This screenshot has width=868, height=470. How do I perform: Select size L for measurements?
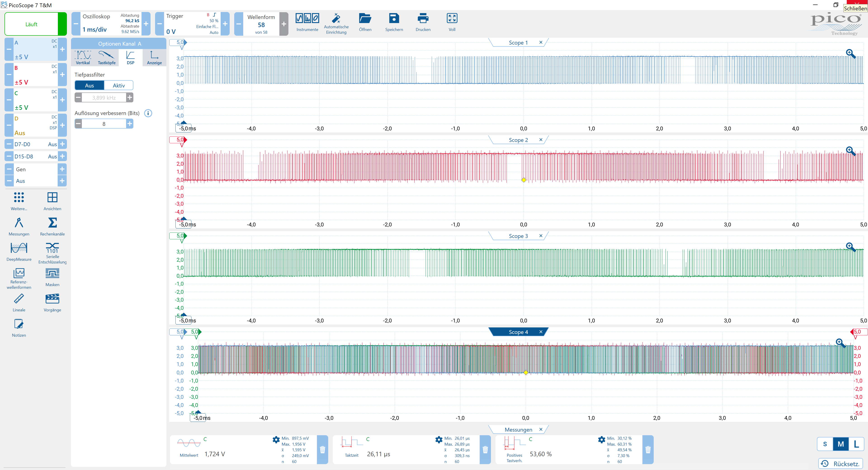pos(856,444)
